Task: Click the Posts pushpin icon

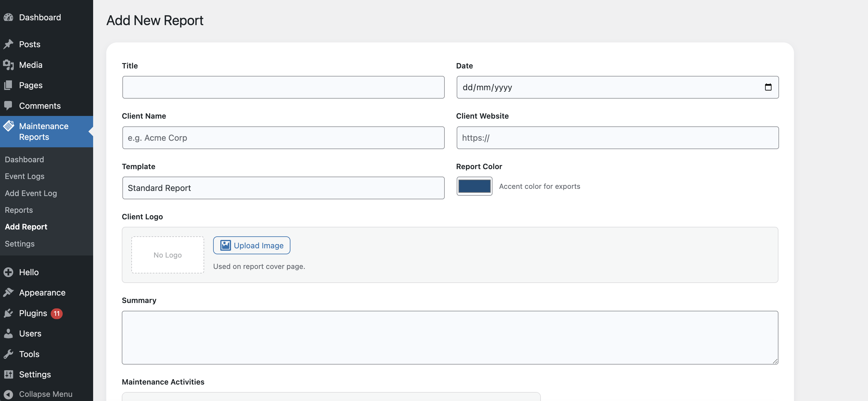Action: pyautogui.click(x=8, y=44)
